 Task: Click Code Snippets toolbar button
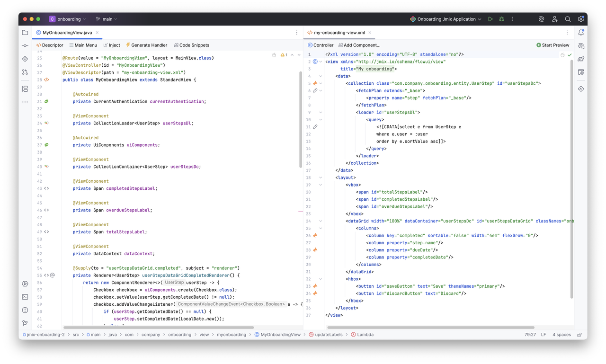[x=191, y=45]
